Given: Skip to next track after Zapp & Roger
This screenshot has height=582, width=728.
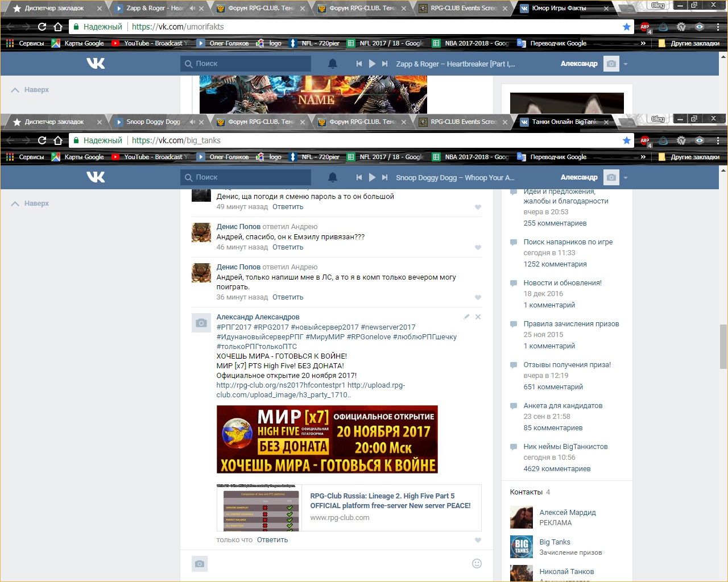Looking at the screenshot, I should click(x=385, y=64).
